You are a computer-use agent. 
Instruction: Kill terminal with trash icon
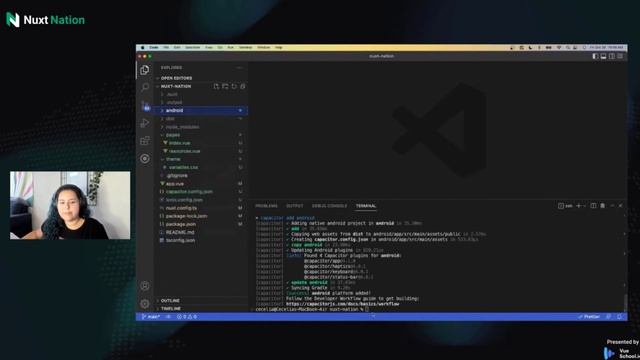(x=602, y=206)
